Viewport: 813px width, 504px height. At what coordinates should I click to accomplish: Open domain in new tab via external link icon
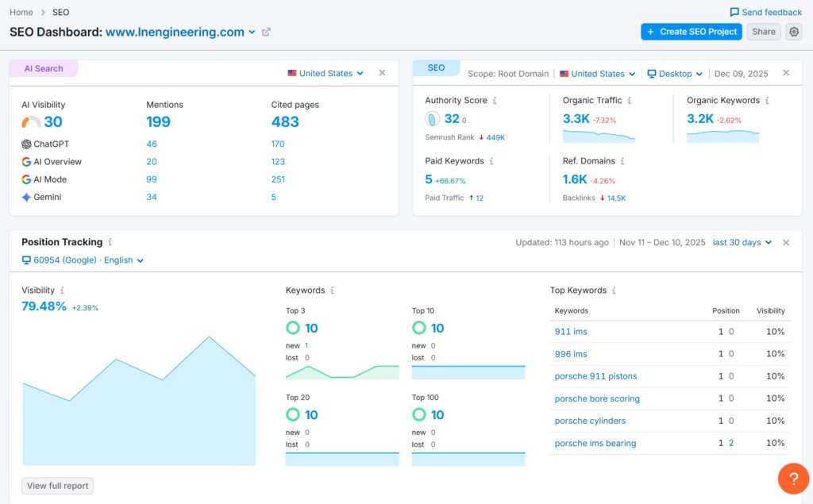(266, 33)
